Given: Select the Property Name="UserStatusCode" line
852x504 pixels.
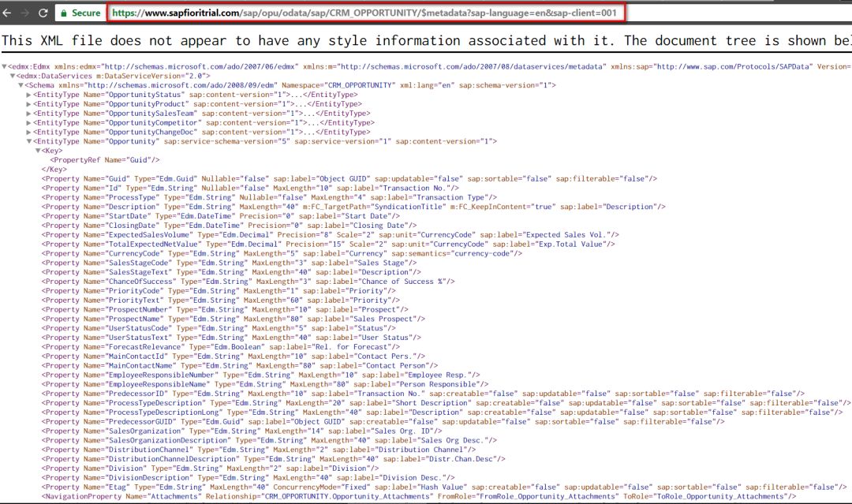Looking at the screenshot, I should point(219,328).
